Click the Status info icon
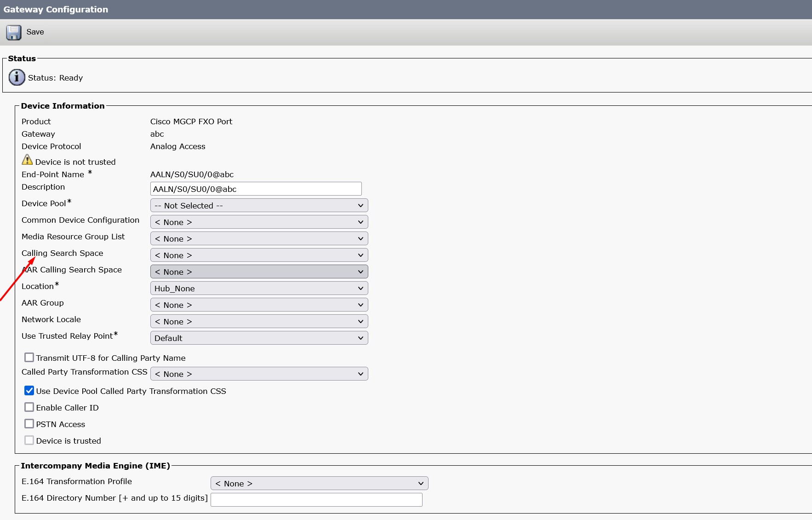The image size is (812, 520). click(x=17, y=77)
